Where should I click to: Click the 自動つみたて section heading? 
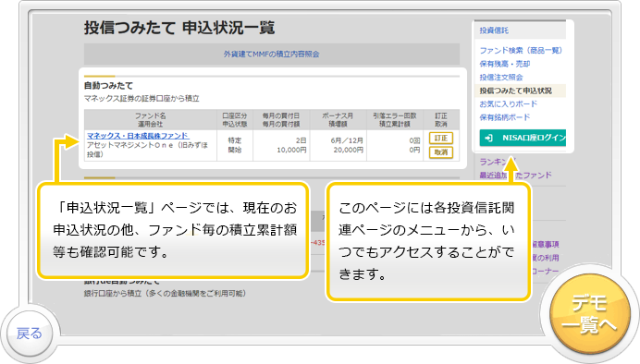[108, 86]
